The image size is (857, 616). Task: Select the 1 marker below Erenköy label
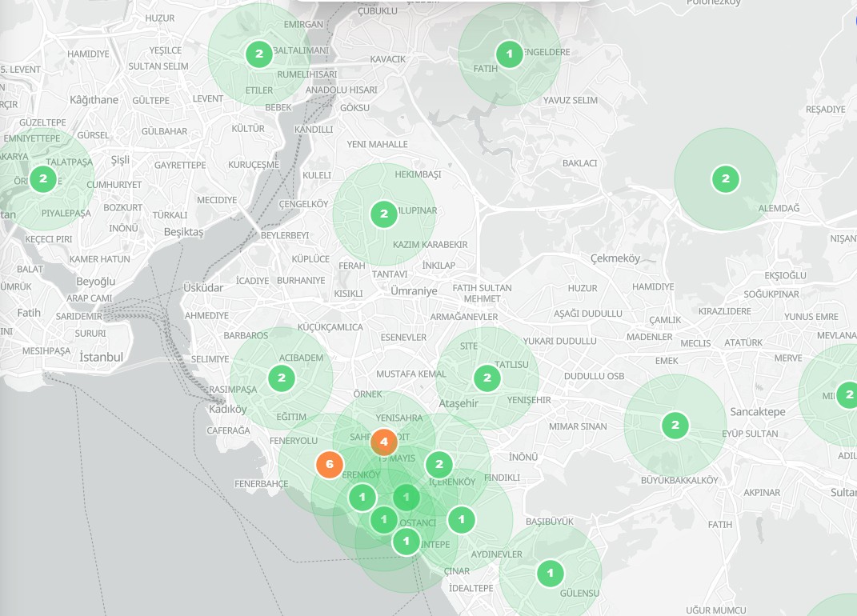(362, 498)
